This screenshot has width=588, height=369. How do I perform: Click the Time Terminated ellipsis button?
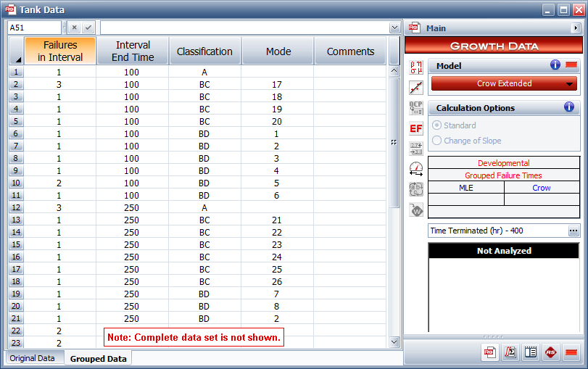tap(573, 231)
